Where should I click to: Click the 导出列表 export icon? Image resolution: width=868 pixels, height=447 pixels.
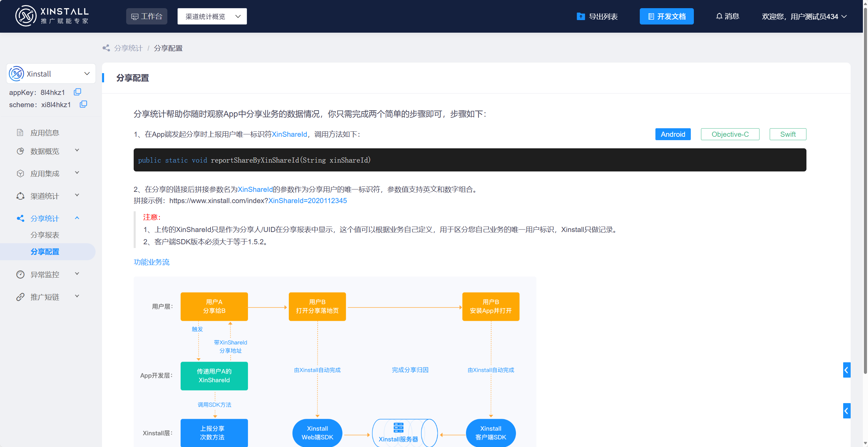(581, 16)
